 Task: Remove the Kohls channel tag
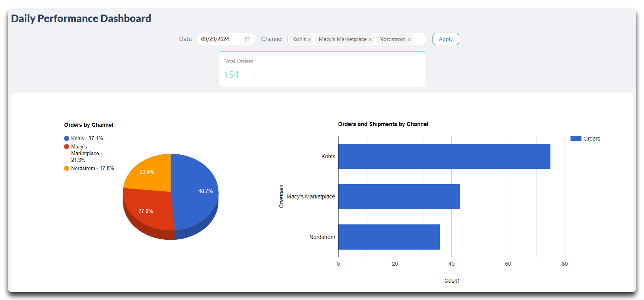[x=309, y=39]
